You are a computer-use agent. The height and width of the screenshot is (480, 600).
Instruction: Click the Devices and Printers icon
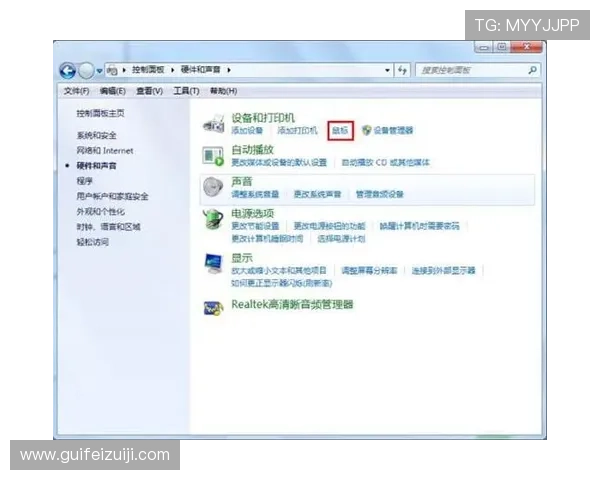pyautogui.click(x=214, y=123)
